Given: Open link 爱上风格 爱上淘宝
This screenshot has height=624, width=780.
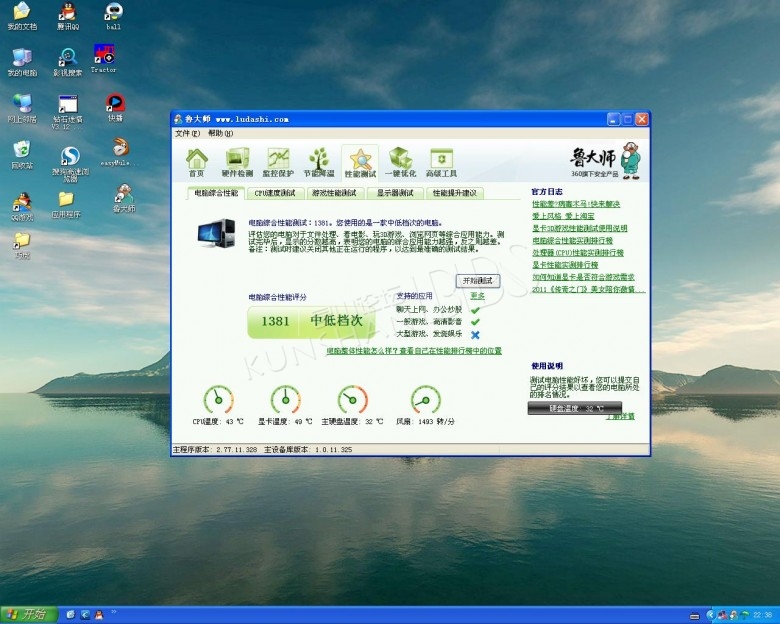Looking at the screenshot, I should [x=563, y=216].
